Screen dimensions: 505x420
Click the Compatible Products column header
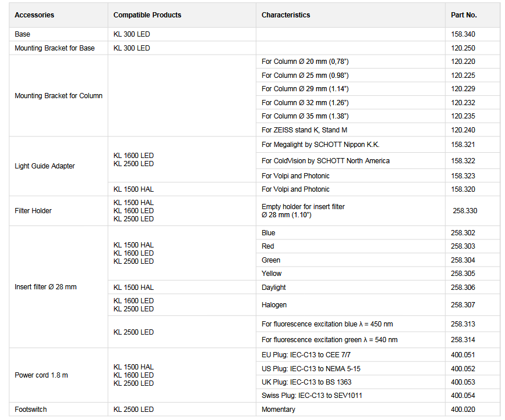click(x=147, y=15)
